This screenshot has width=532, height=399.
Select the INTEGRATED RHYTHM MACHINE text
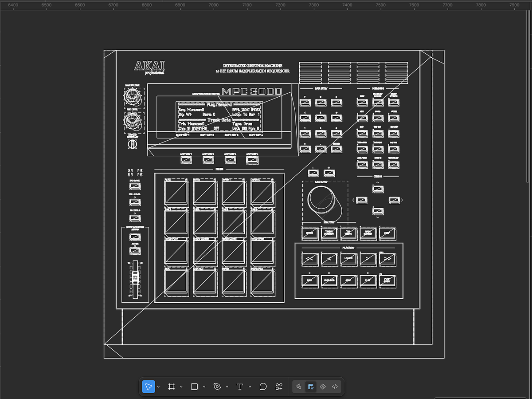click(253, 65)
